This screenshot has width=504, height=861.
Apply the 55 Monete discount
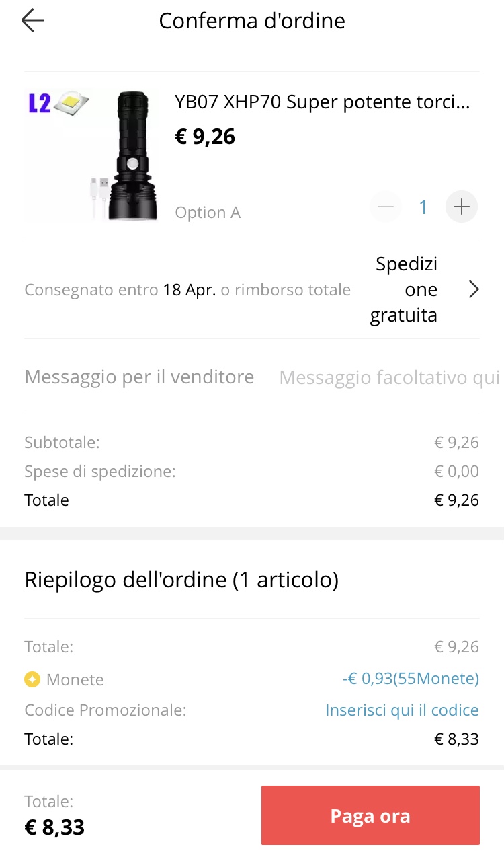[x=411, y=679]
